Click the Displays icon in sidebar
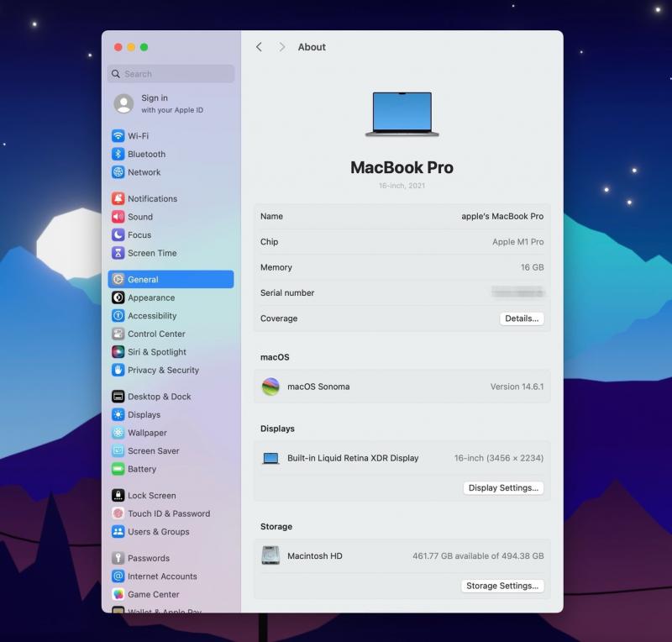Viewport: 672px width, 642px height. 118,415
